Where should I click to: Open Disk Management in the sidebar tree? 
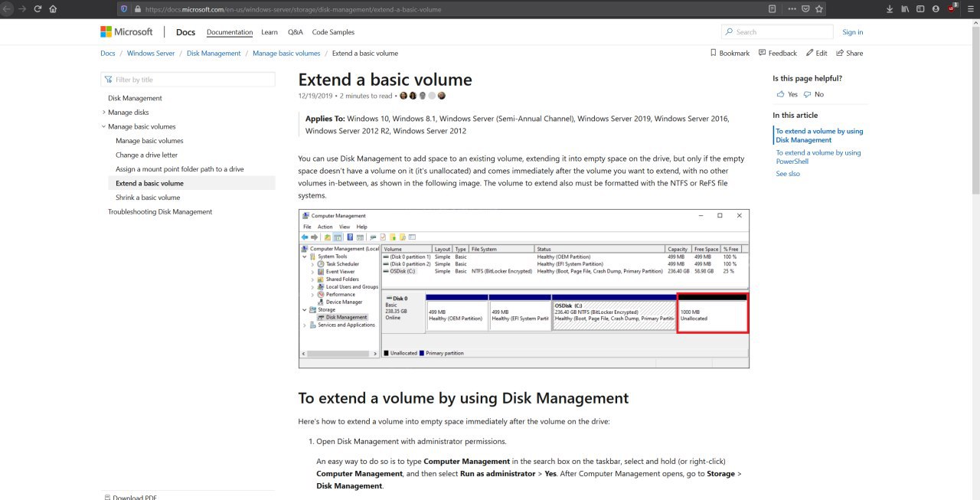[x=135, y=98]
